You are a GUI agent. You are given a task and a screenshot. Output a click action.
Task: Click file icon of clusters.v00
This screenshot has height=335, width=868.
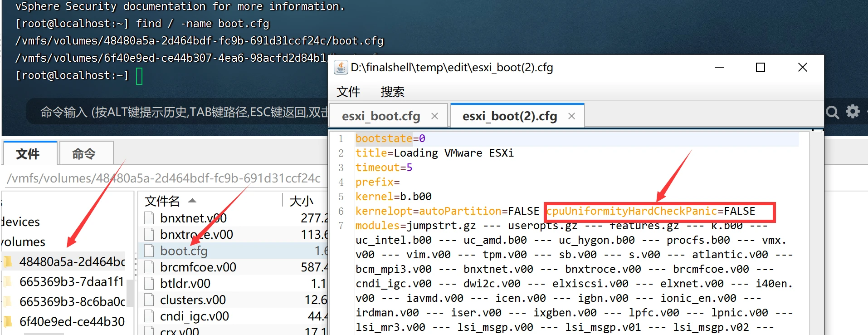pyautogui.click(x=149, y=300)
